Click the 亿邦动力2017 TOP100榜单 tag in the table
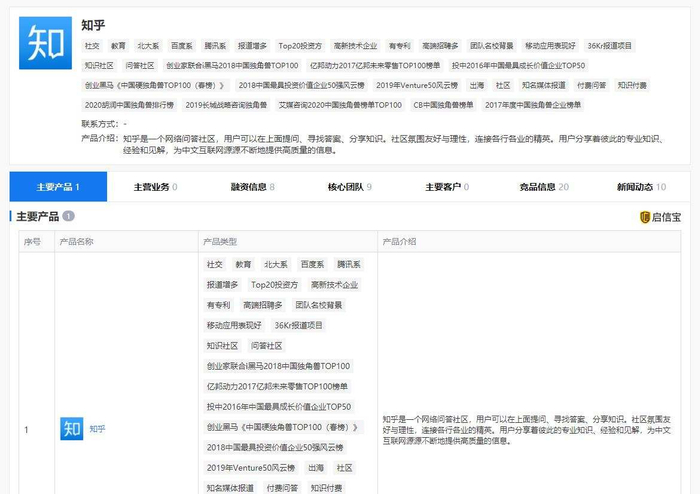700x494 pixels. pos(277,386)
